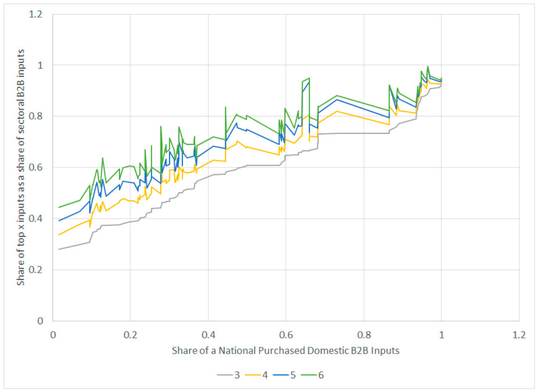The image size is (538, 392).
Task: Click the y-axis label 0.8
Action: [x=36, y=116]
